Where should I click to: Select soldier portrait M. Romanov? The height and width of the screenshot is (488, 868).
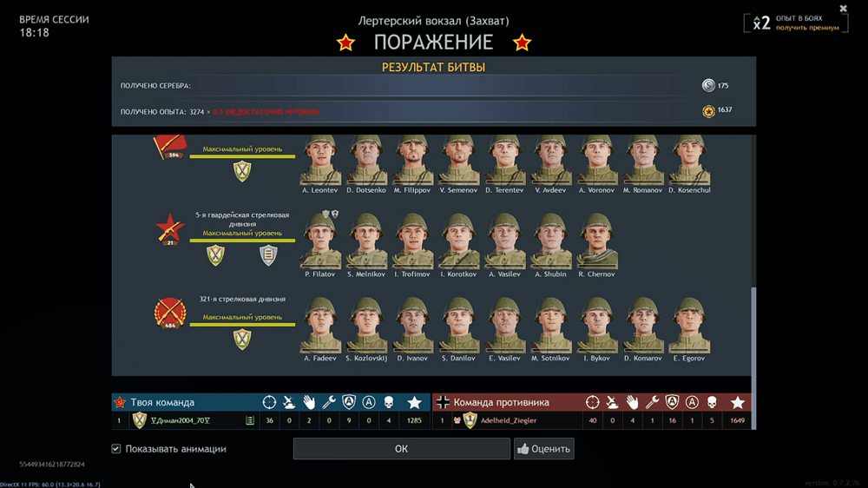(x=642, y=160)
